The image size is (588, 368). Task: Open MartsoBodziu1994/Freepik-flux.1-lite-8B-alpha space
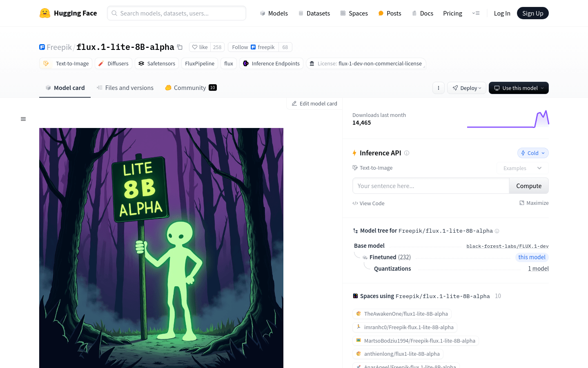click(x=415, y=341)
